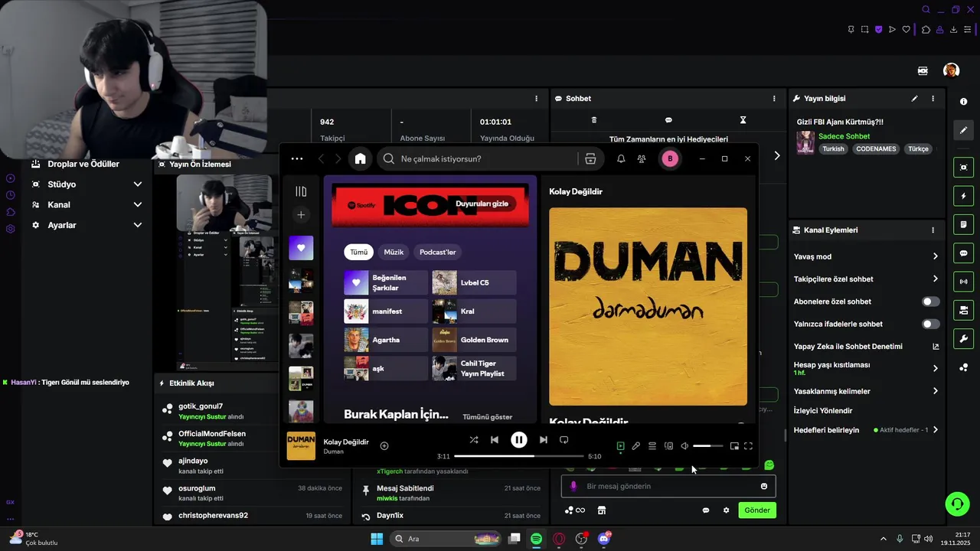Open Spotify three-dot menu
The image size is (980, 551).
pos(297,158)
